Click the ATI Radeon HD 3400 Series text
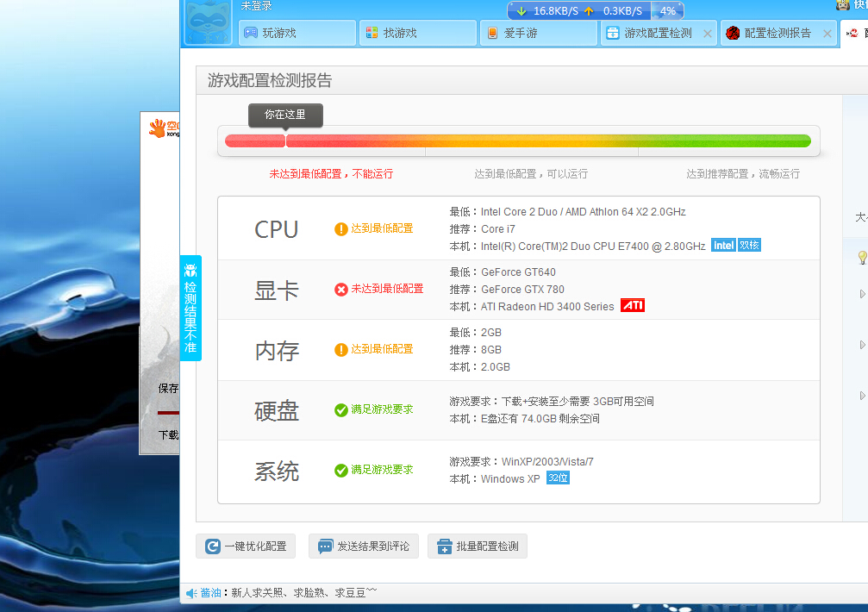 547,307
